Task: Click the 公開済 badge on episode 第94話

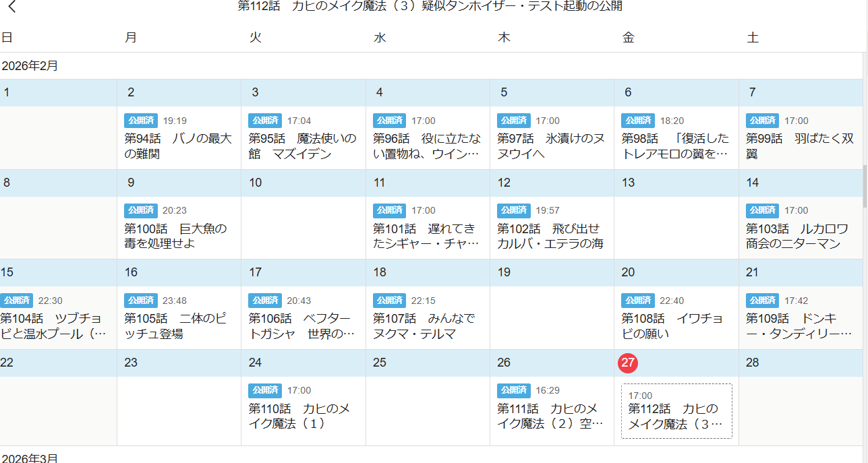Action: click(x=140, y=121)
